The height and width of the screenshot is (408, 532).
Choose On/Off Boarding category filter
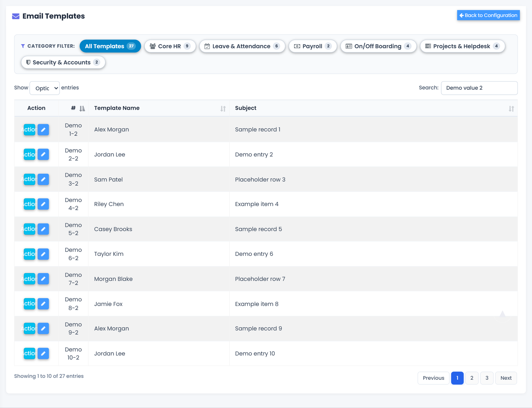(378, 46)
